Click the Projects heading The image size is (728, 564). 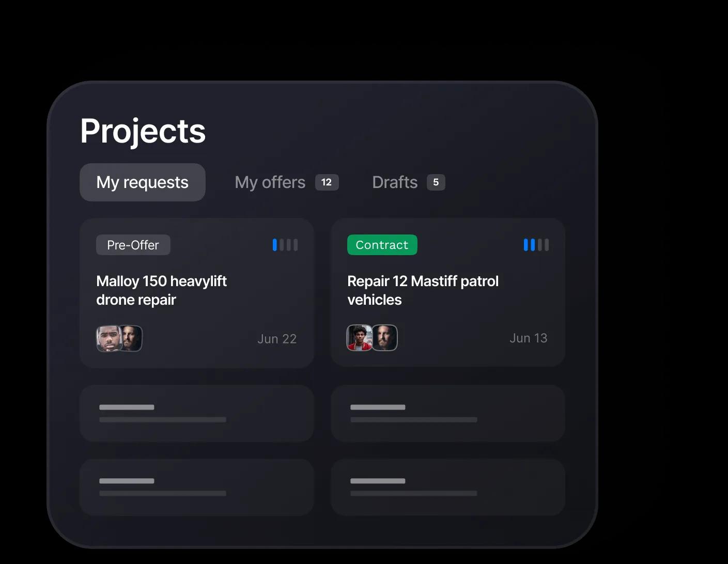pyautogui.click(x=143, y=131)
